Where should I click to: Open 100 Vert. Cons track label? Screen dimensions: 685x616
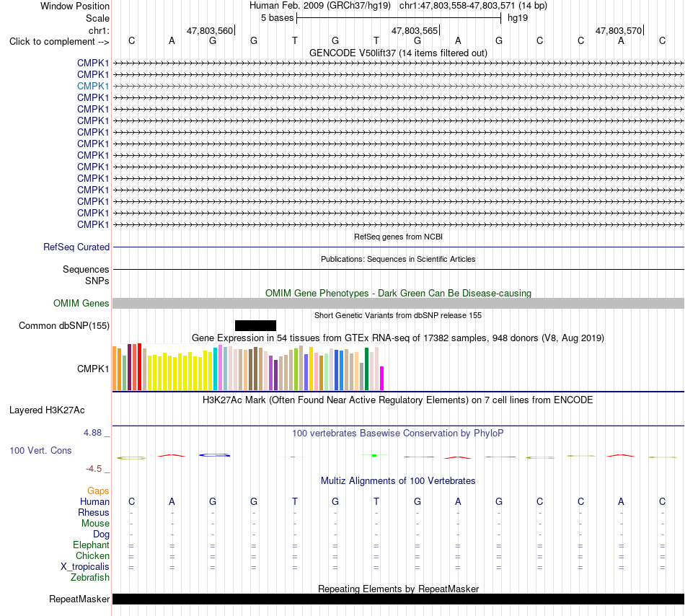coord(40,450)
